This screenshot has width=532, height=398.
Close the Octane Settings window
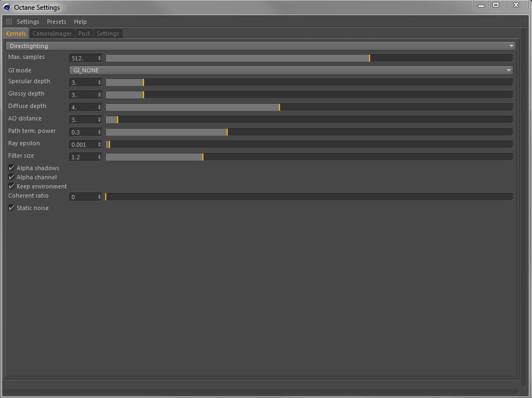click(516, 5)
